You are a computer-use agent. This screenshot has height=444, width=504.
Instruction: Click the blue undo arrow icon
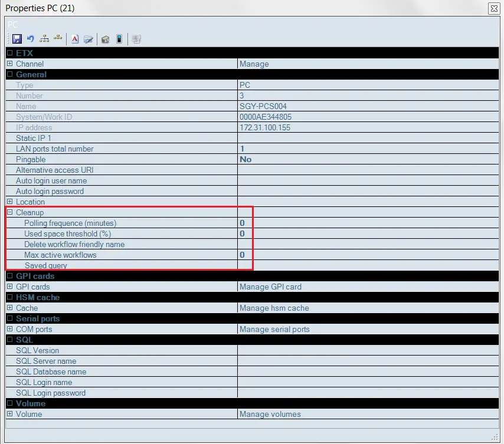tap(30, 40)
